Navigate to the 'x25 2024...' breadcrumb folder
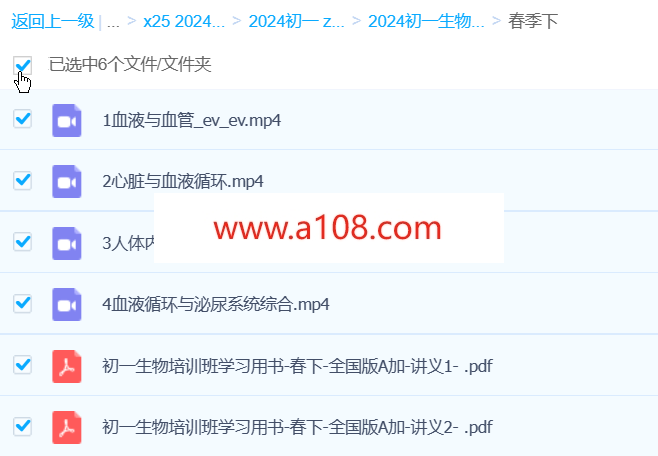The width and height of the screenshot is (658, 456). [184, 21]
